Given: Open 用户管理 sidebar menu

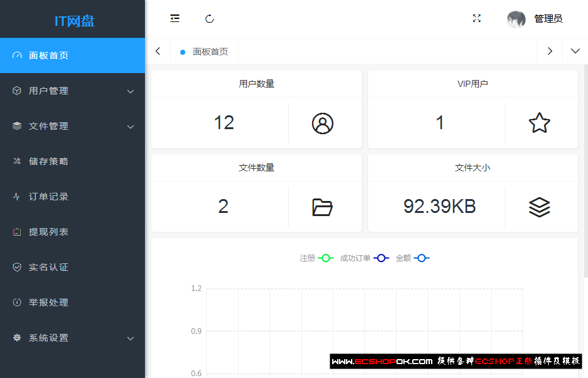Looking at the screenshot, I should click(72, 91).
